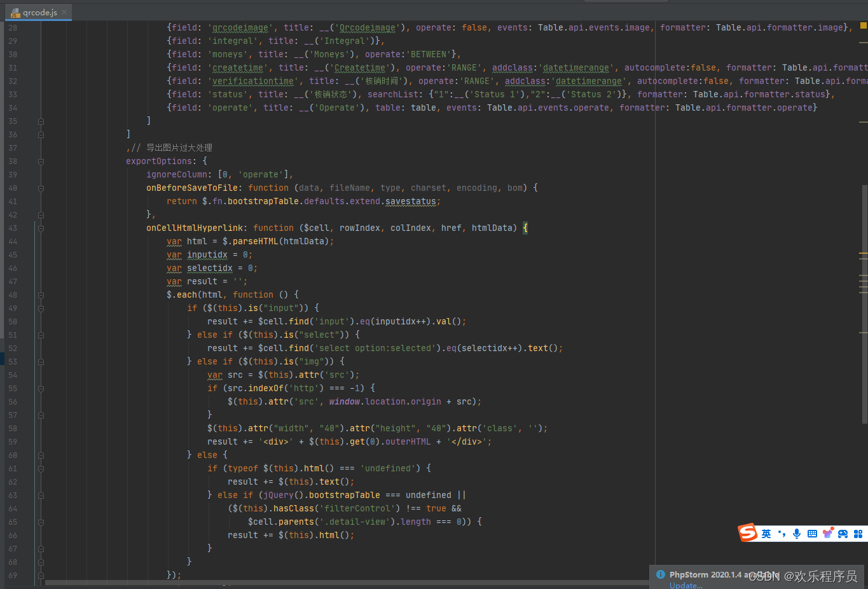Click the exportOptions property name

click(x=159, y=161)
